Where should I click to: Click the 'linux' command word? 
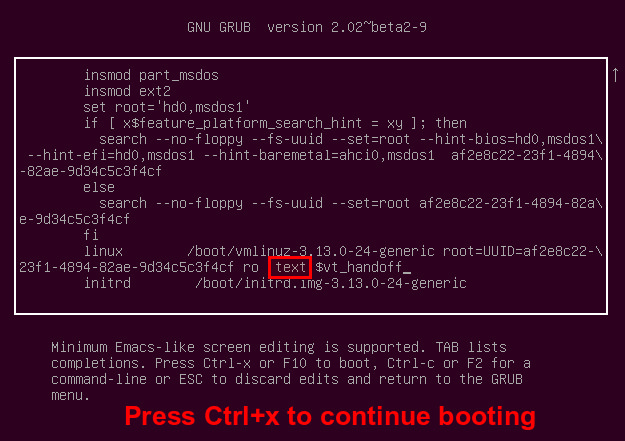click(x=103, y=251)
